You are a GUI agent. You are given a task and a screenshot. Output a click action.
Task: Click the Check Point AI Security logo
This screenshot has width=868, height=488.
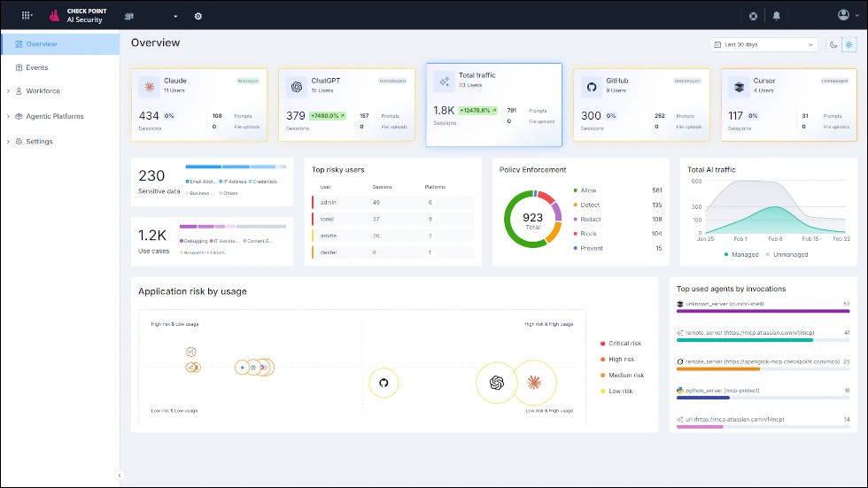78,15
